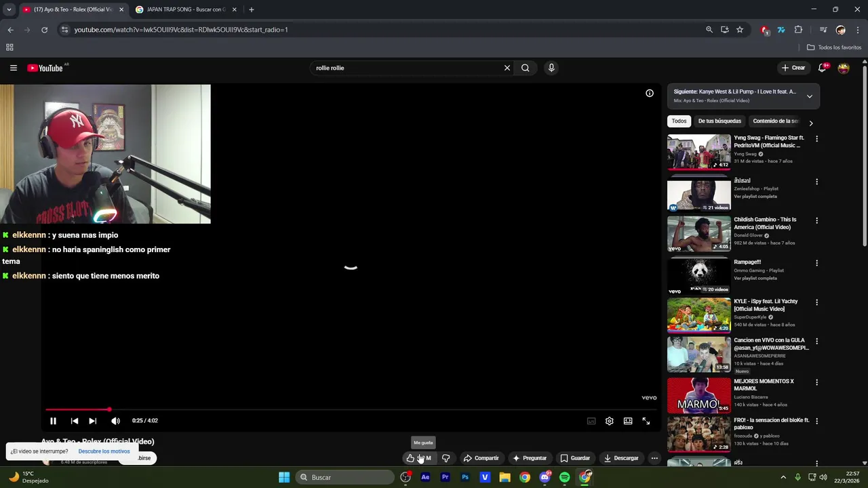Open options for MEJORES MOMENTOS X MARMOL
The image size is (868, 488).
point(816,382)
